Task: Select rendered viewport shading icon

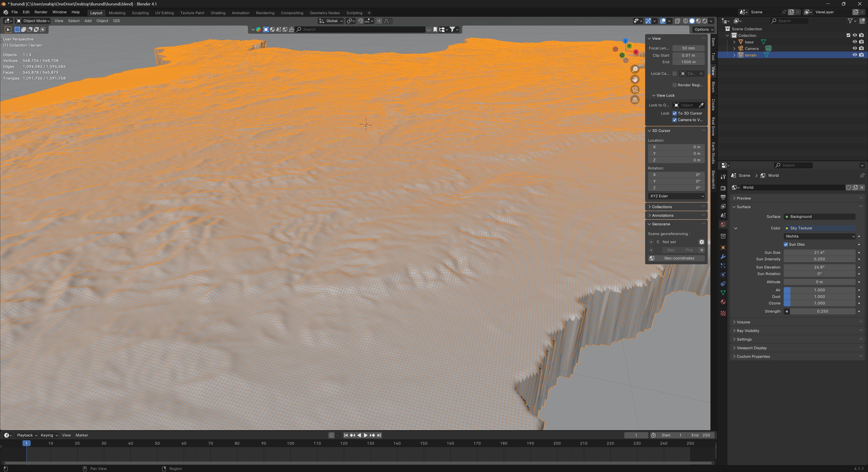Action: pyautogui.click(x=705, y=21)
